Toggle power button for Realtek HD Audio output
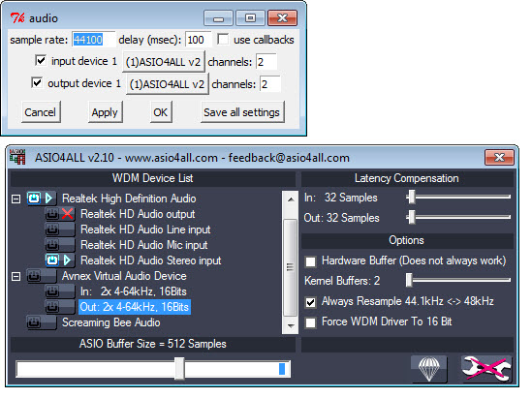The width and height of the screenshot is (532, 398). [x=52, y=214]
